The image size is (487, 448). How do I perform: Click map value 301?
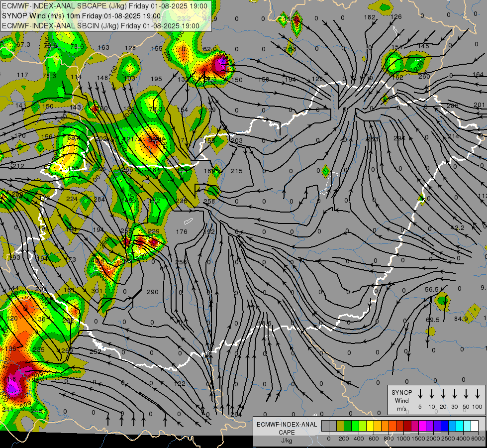97,291
